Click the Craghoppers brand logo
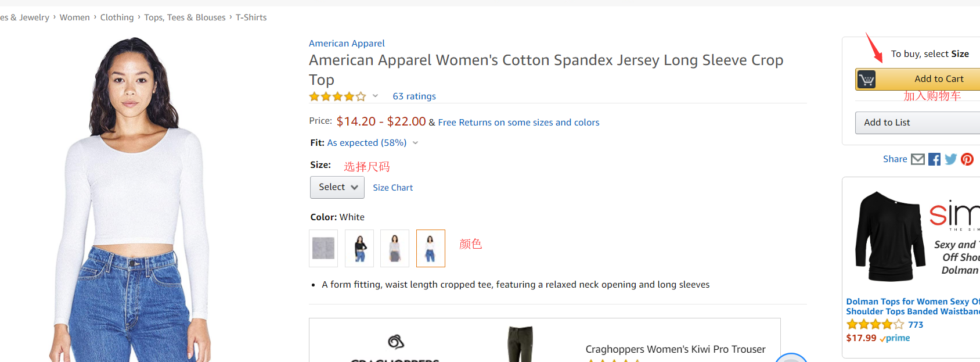The image size is (980, 362). [x=396, y=342]
